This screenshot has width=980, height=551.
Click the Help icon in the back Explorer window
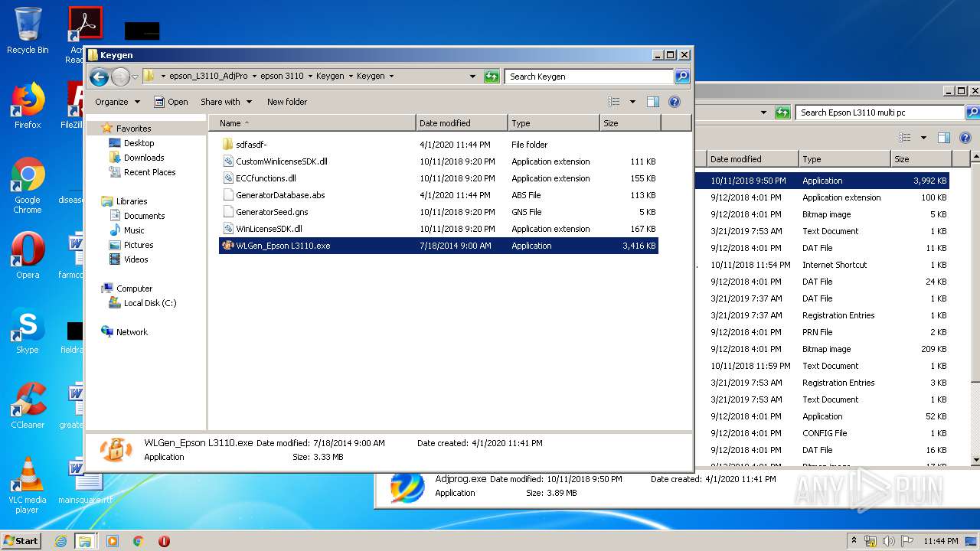965,138
